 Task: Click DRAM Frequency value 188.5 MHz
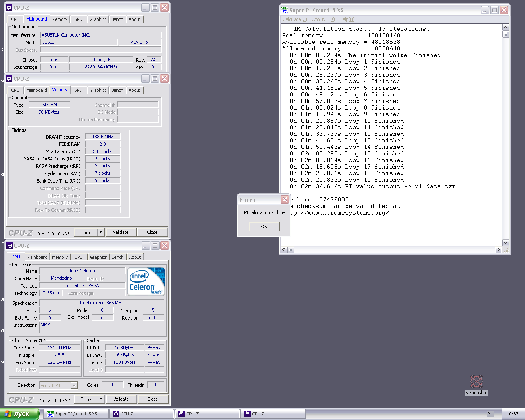click(103, 137)
